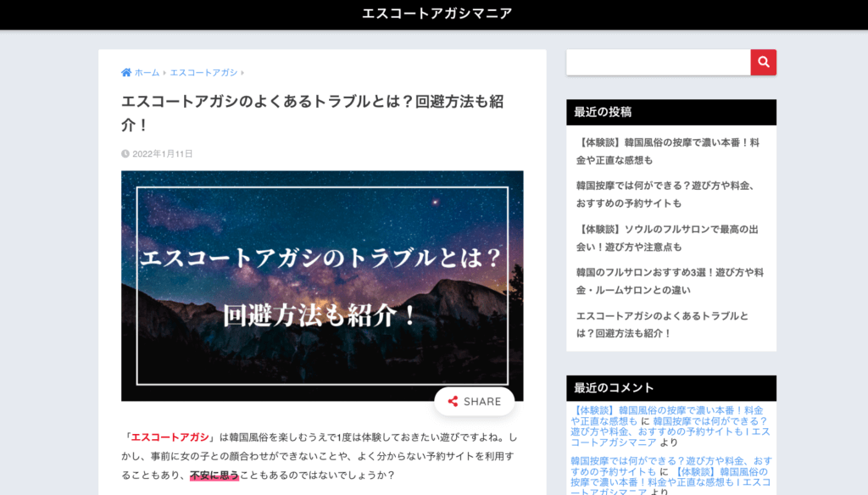
Task: Click the home icon in breadcrumb
Action: (126, 73)
